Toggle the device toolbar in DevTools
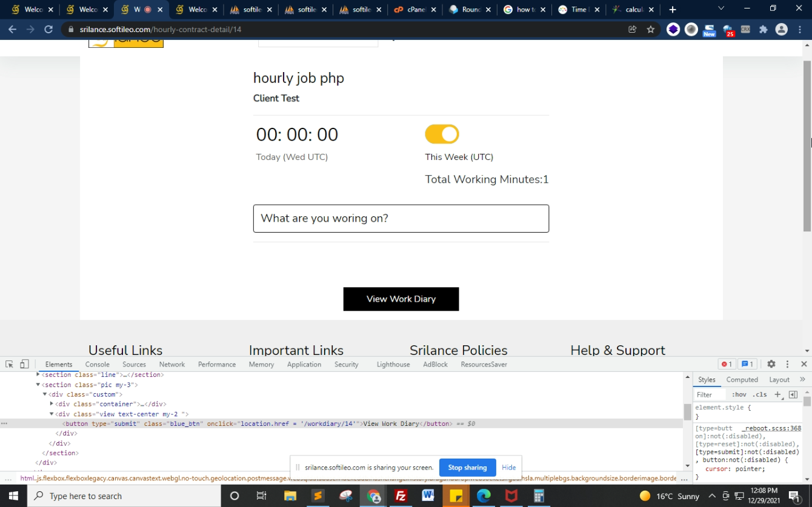This screenshot has width=812, height=507. click(x=24, y=364)
